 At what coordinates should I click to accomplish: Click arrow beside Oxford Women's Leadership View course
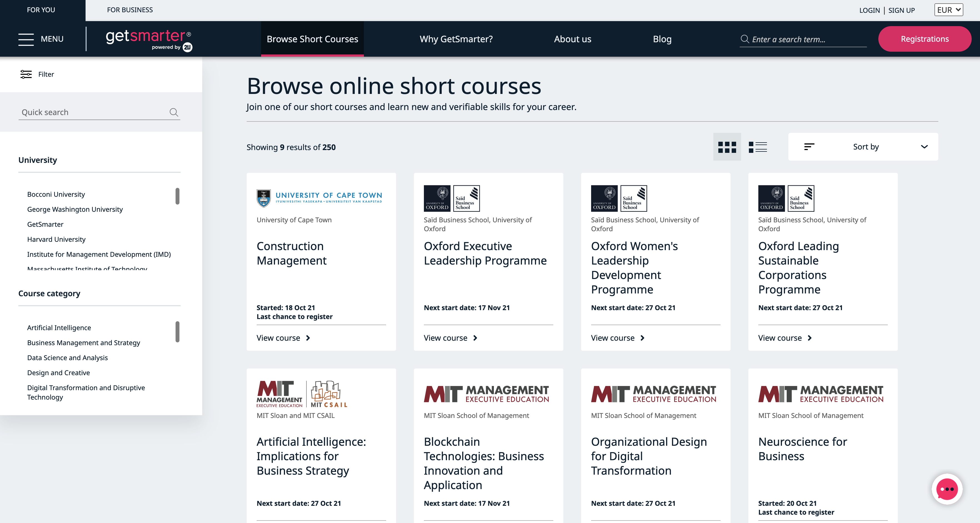(642, 338)
